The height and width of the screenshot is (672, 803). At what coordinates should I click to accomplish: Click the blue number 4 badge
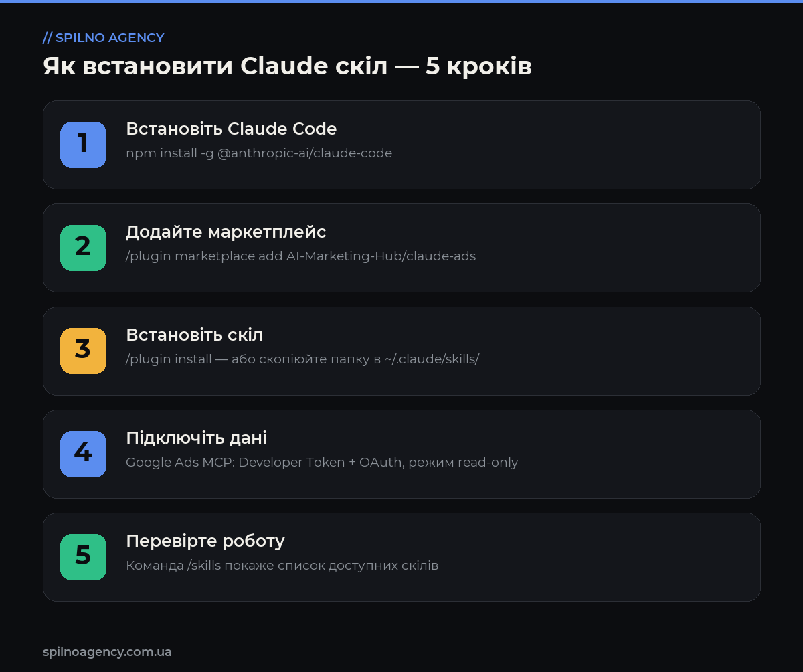(x=83, y=454)
